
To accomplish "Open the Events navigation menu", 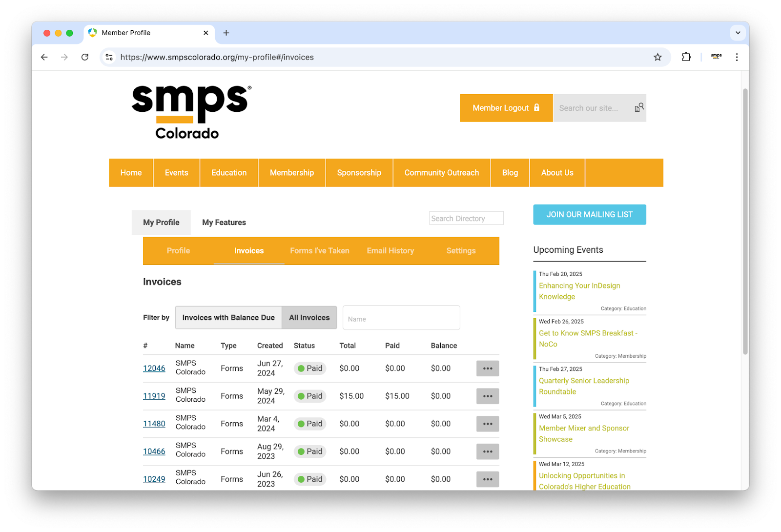I will click(176, 173).
